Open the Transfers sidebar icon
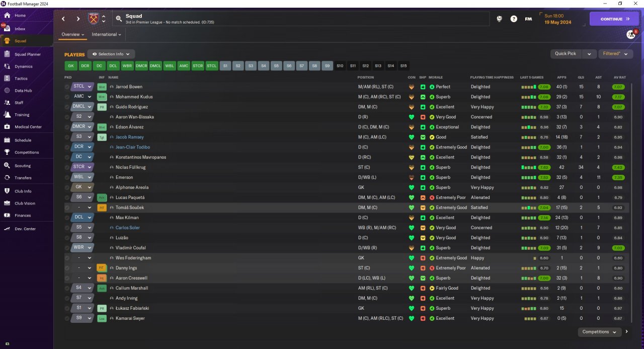This screenshot has height=349, width=644. [7, 177]
